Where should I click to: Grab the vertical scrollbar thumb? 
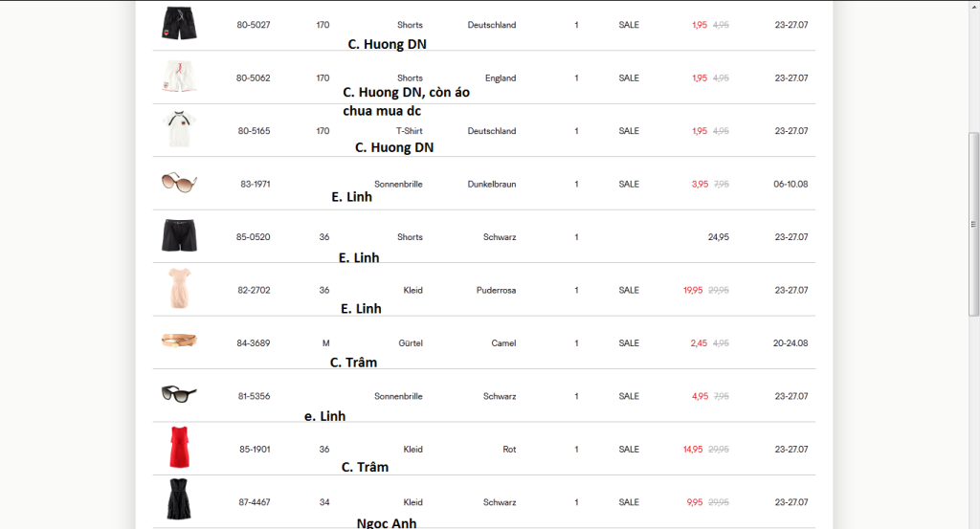(974, 225)
